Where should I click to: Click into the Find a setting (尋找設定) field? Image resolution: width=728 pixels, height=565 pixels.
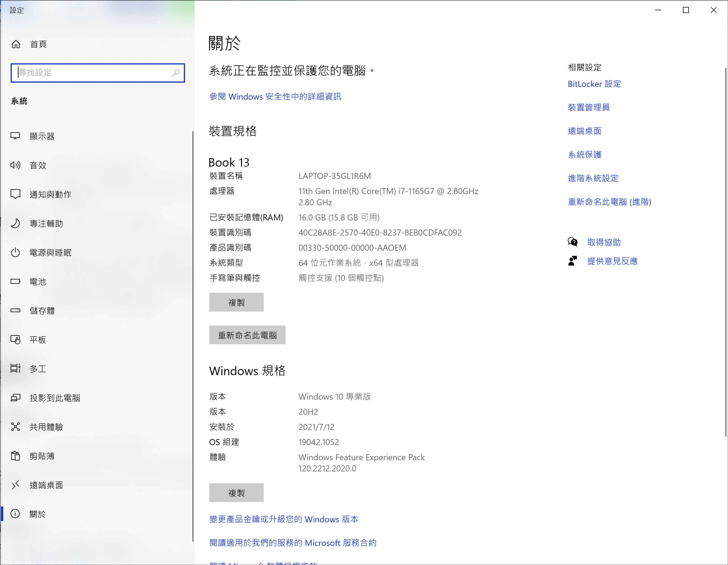coord(93,73)
